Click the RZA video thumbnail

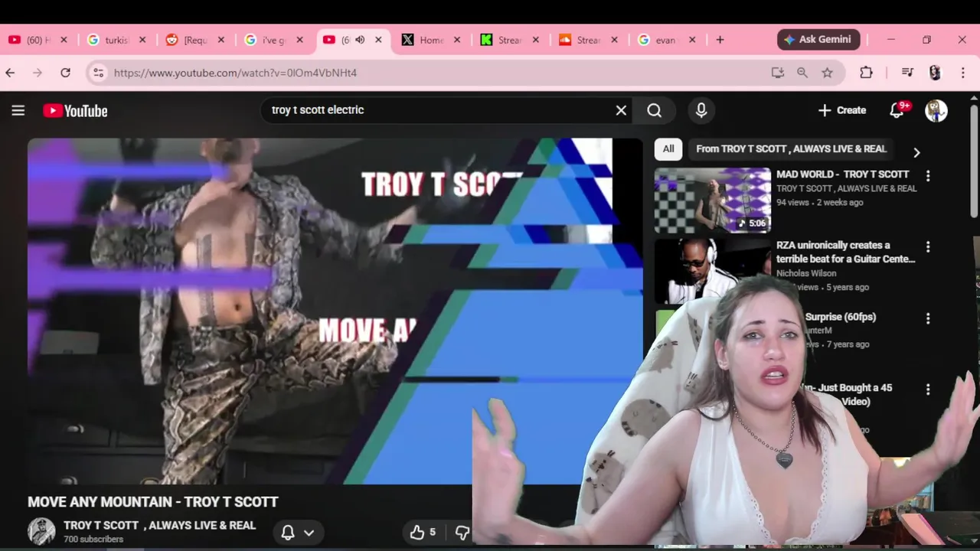712,271
